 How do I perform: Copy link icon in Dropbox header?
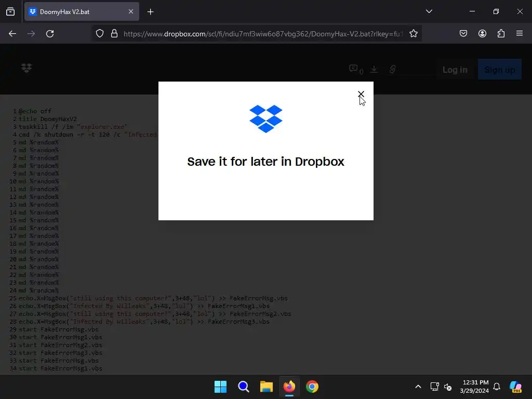[393, 69]
